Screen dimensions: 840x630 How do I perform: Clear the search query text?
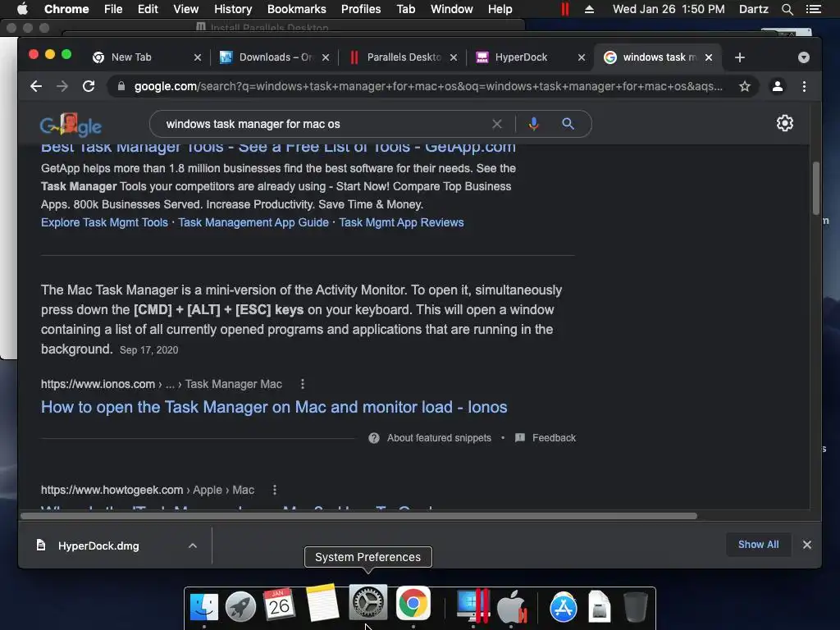496,125
